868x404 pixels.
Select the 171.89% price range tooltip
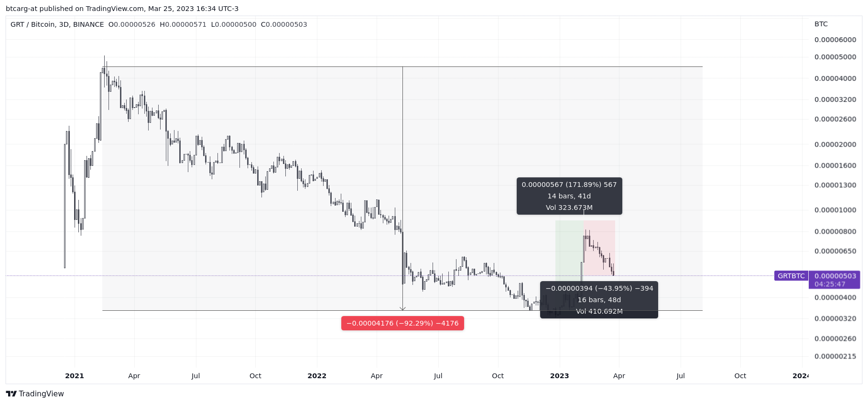click(x=569, y=196)
